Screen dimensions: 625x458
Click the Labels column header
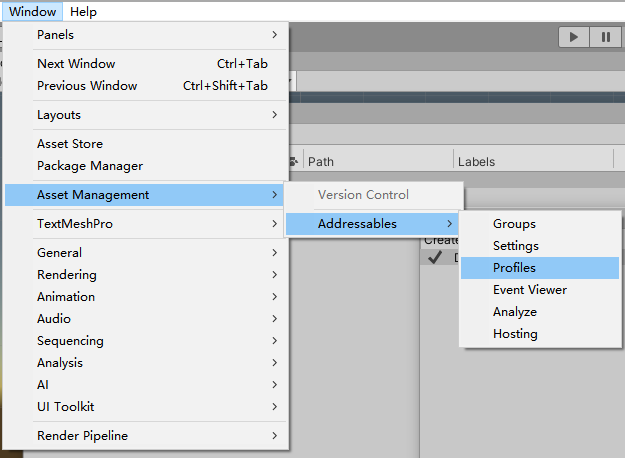tap(533, 161)
